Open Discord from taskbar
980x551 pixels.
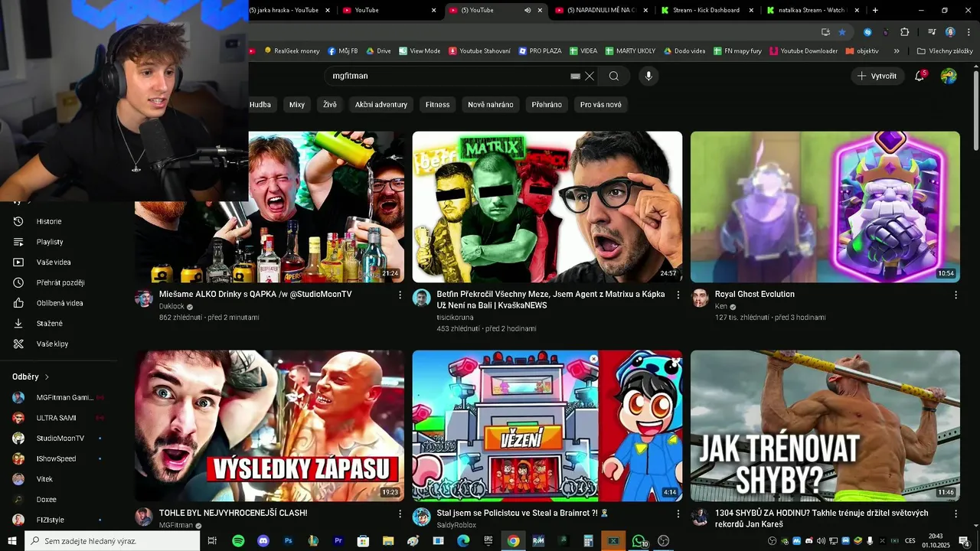[263, 541]
